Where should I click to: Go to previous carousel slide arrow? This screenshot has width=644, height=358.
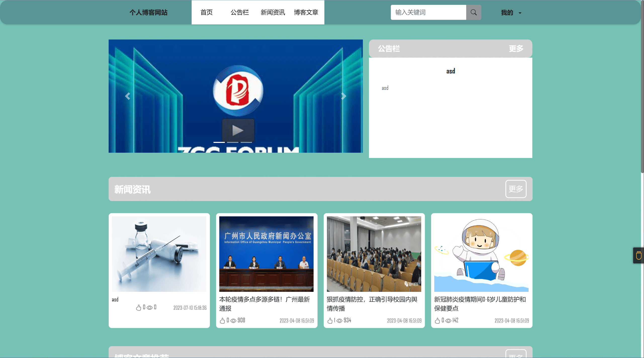pos(127,96)
